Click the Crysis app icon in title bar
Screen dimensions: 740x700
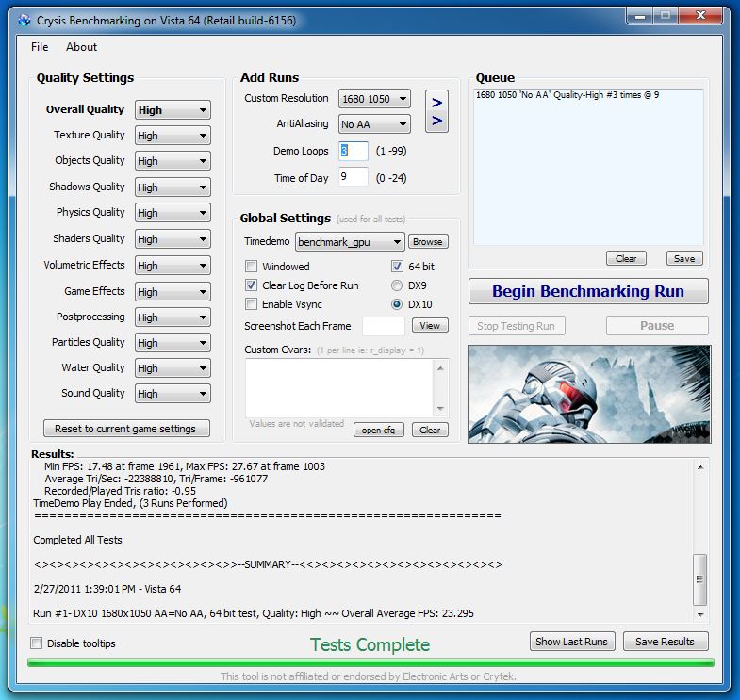(x=25, y=21)
